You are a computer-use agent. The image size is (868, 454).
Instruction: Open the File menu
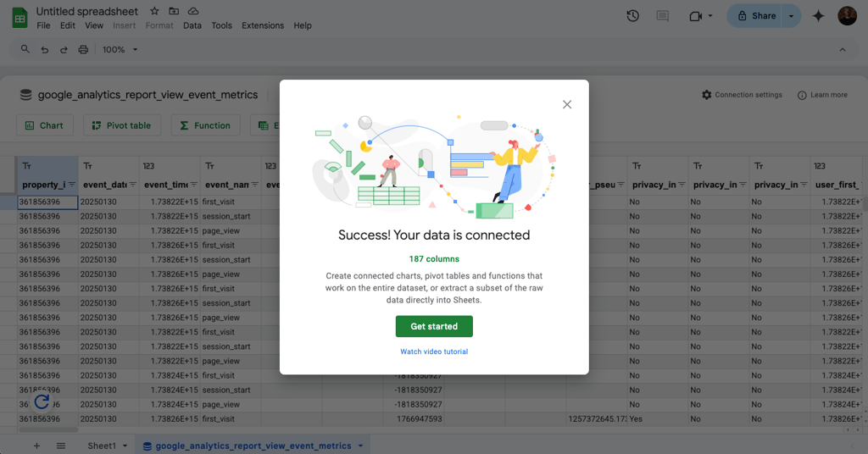[x=43, y=25]
